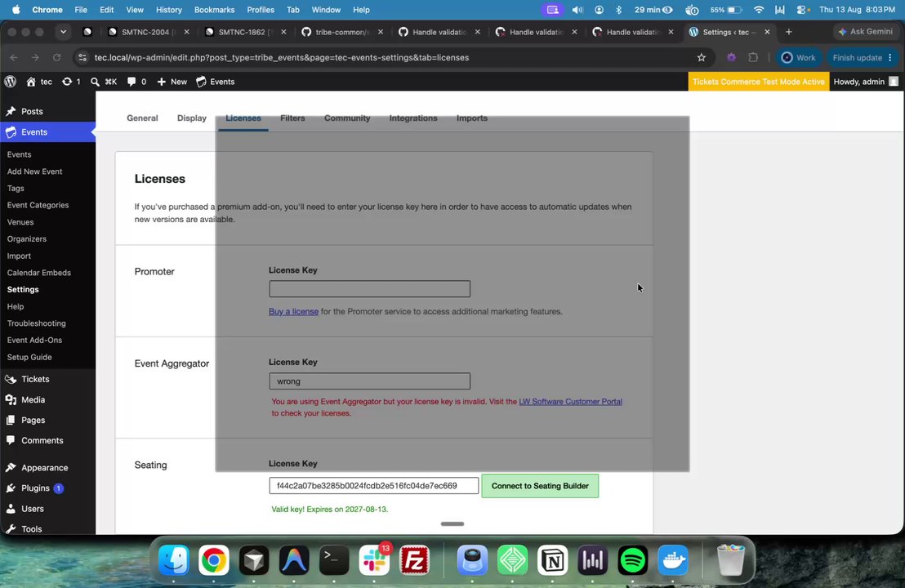Visit the tec site home link
This screenshot has height=588, width=905.
tap(39, 82)
